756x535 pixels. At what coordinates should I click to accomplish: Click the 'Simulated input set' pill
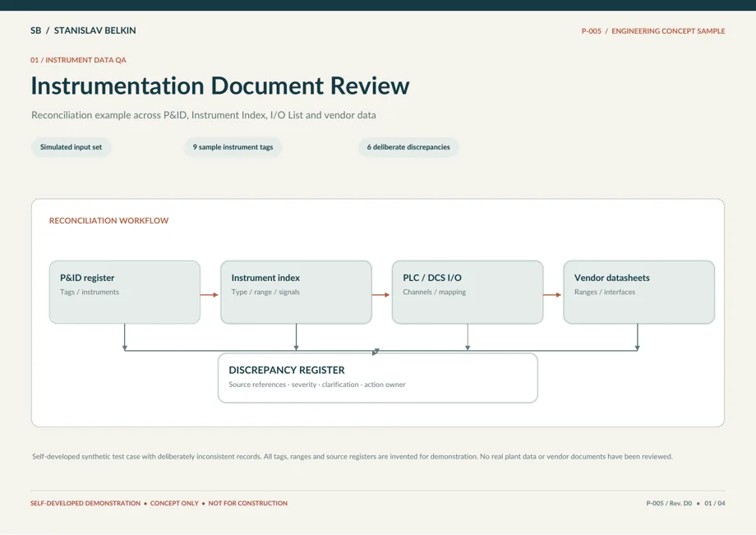[71, 147]
